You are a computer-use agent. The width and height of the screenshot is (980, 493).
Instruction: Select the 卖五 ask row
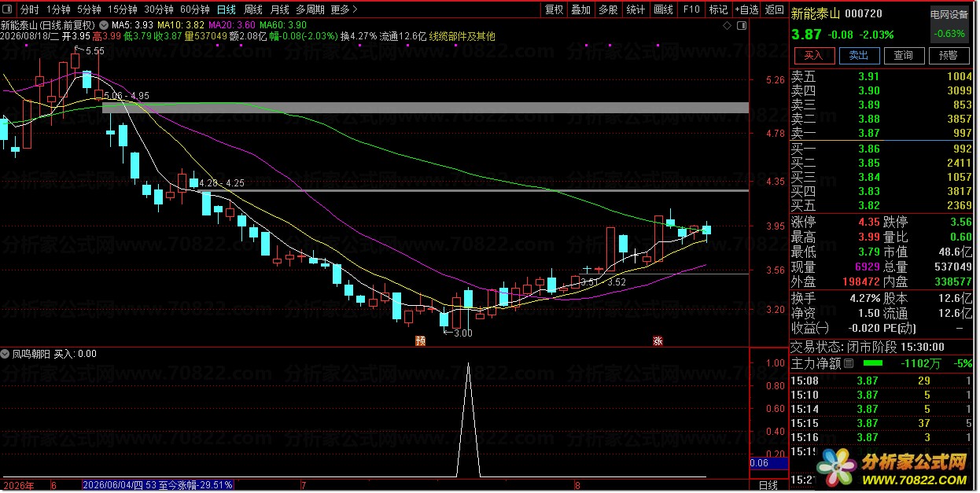click(882, 76)
